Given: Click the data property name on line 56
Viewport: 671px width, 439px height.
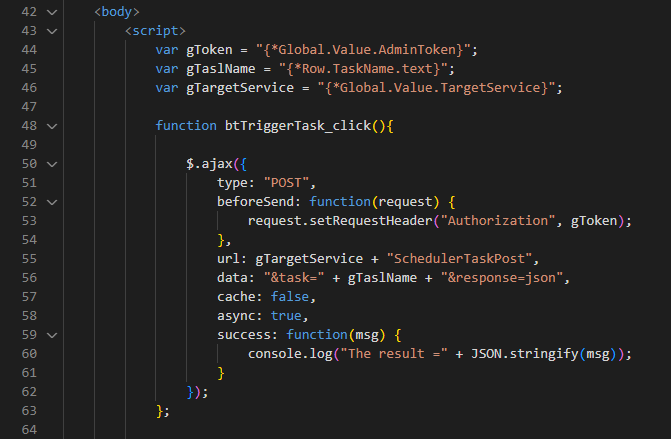Looking at the screenshot, I should point(232,278).
